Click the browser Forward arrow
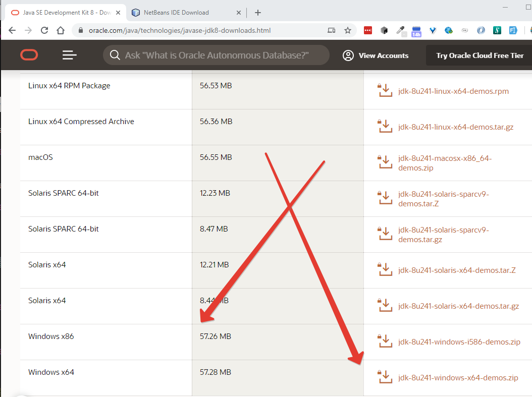Screen dimensions: 532x397 tap(28, 30)
